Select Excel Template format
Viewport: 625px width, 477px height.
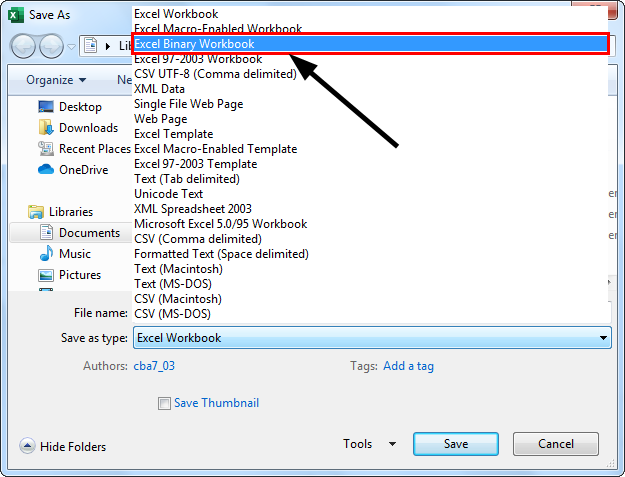tap(369, 134)
